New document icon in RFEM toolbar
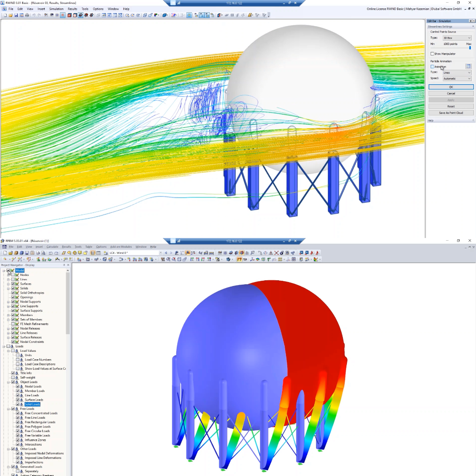Viewport: 476px width, 476px height. [x=5, y=253]
